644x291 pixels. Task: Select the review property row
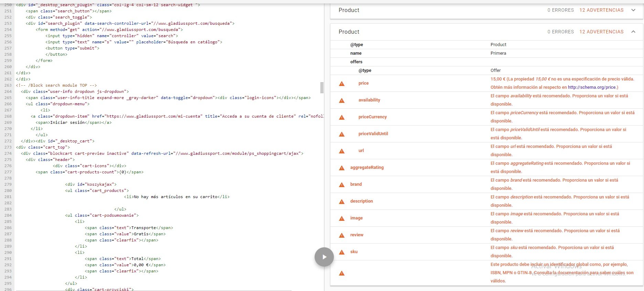click(357, 235)
